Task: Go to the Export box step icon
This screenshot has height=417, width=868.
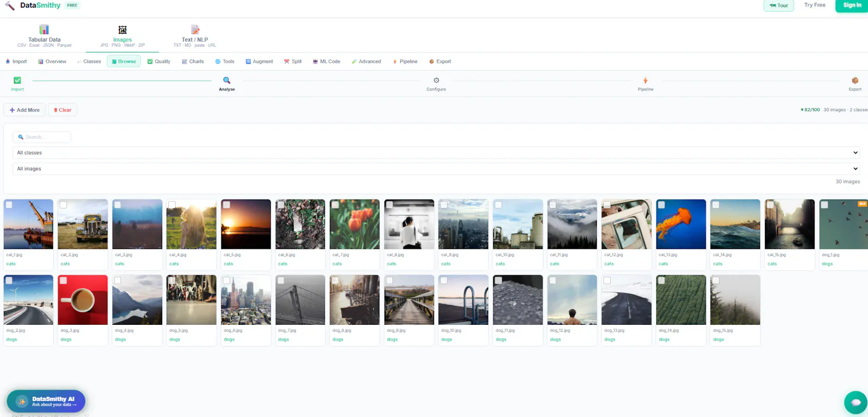Action: point(855,80)
